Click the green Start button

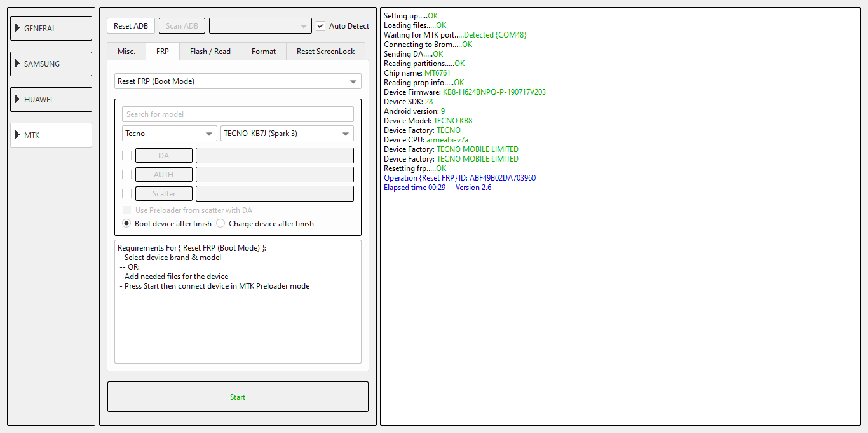click(x=238, y=397)
